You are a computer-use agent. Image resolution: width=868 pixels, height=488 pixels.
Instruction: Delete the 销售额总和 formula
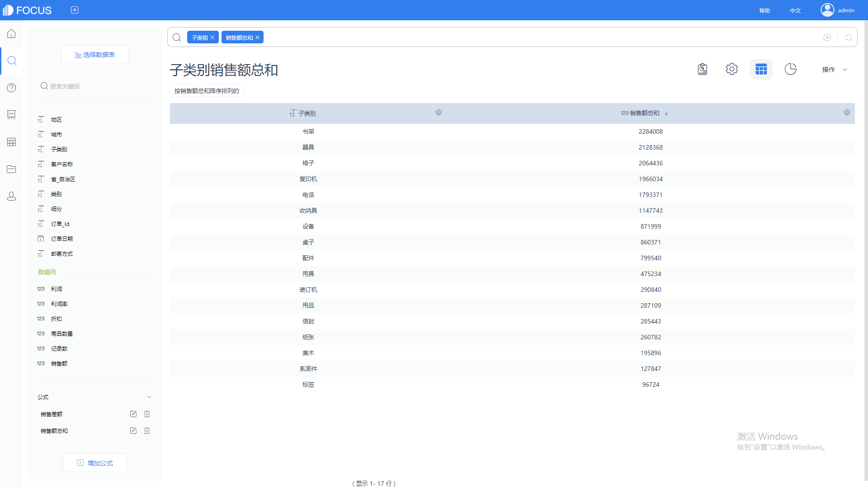147,431
